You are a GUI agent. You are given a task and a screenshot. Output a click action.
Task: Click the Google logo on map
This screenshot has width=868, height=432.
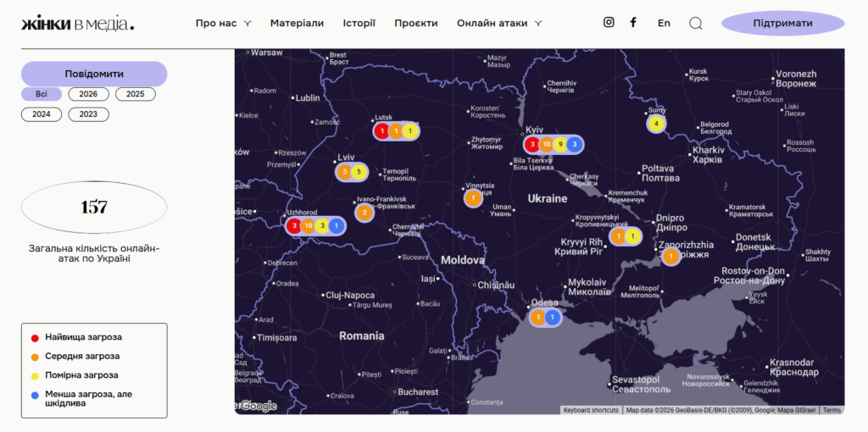[259, 406]
